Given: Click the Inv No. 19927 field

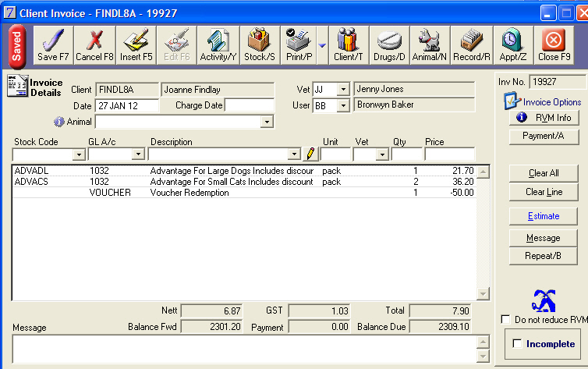Looking at the screenshot, I should coord(557,82).
